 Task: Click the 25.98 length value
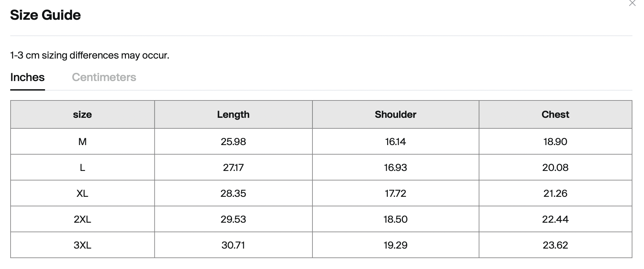tap(233, 142)
